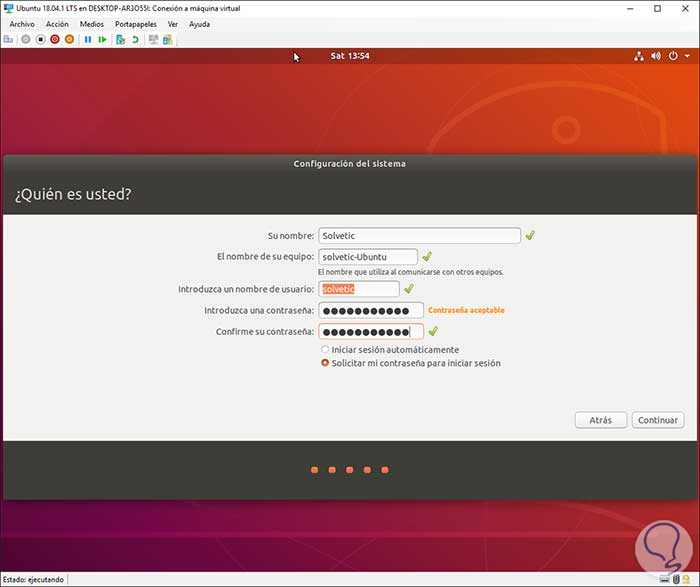700x587 pixels.
Task: Create a checkpoint with the toolbar icon
Action: tap(120, 40)
